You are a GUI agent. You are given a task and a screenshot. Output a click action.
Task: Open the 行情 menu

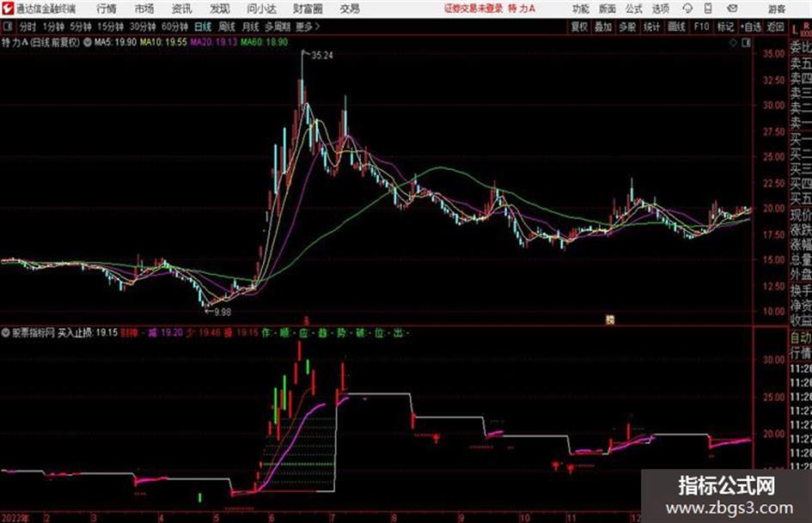tap(107, 9)
